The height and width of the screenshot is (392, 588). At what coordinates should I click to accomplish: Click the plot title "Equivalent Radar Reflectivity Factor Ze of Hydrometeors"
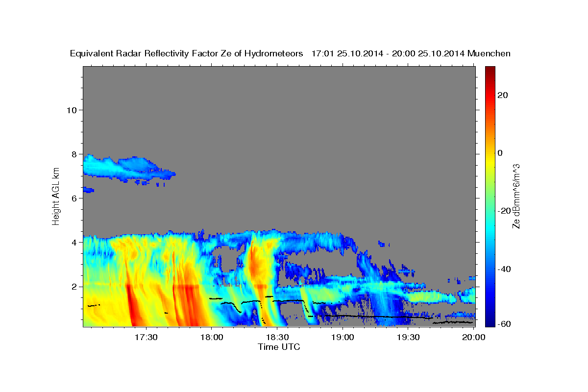pos(186,54)
